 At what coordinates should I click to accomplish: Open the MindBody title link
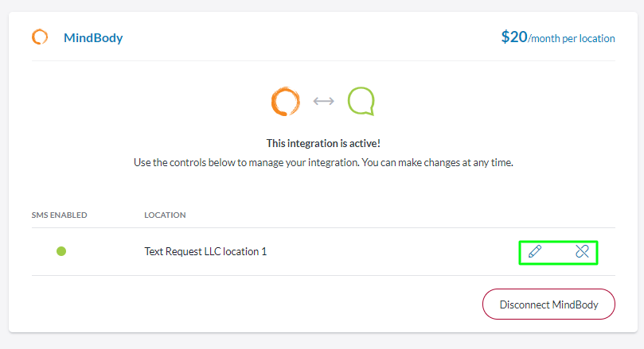93,37
